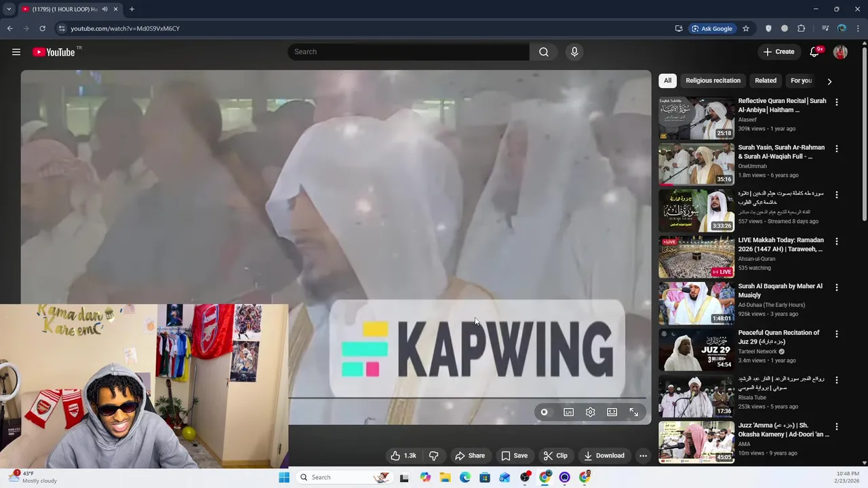Open the shield extension icon
This screenshot has height=488, width=868.
768,28
